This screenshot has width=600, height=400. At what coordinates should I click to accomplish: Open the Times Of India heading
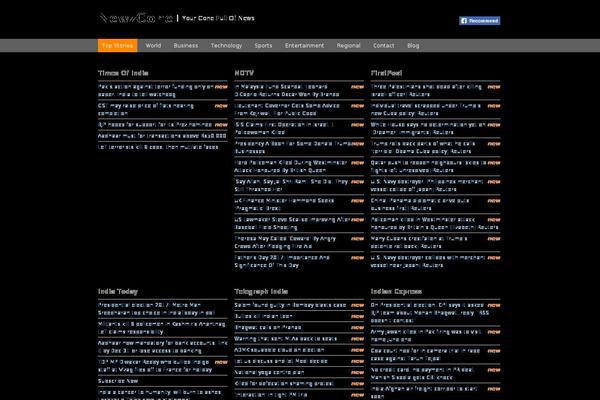point(123,73)
